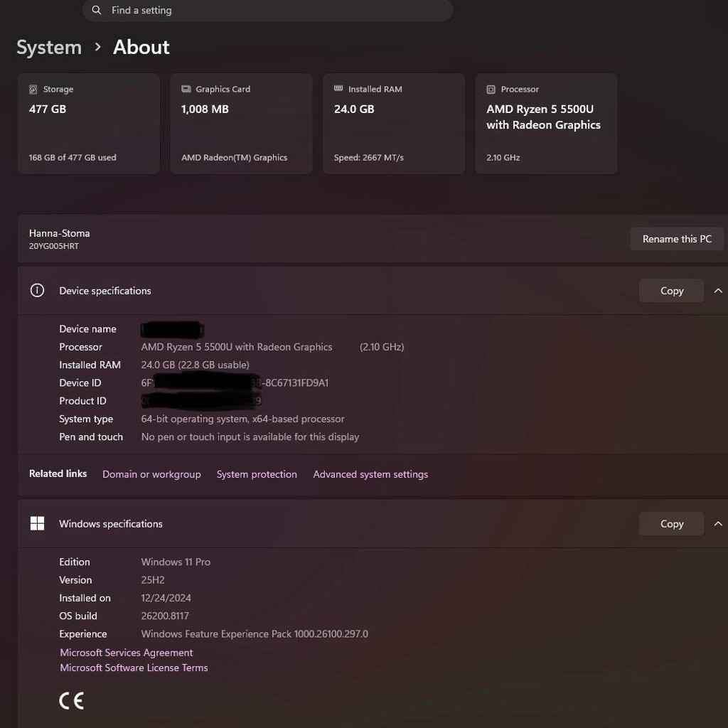Select the version value 25H2
Screen dimensions: 728x728
[x=153, y=580]
